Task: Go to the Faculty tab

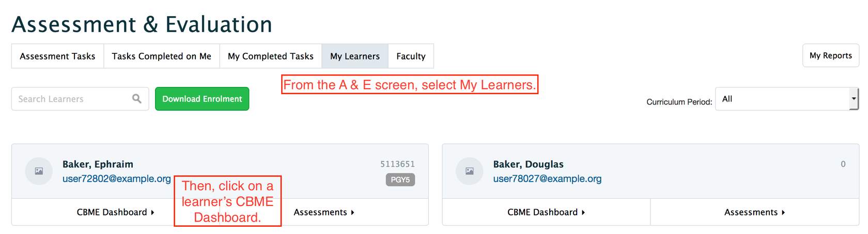Action: (x=411, y=56)
